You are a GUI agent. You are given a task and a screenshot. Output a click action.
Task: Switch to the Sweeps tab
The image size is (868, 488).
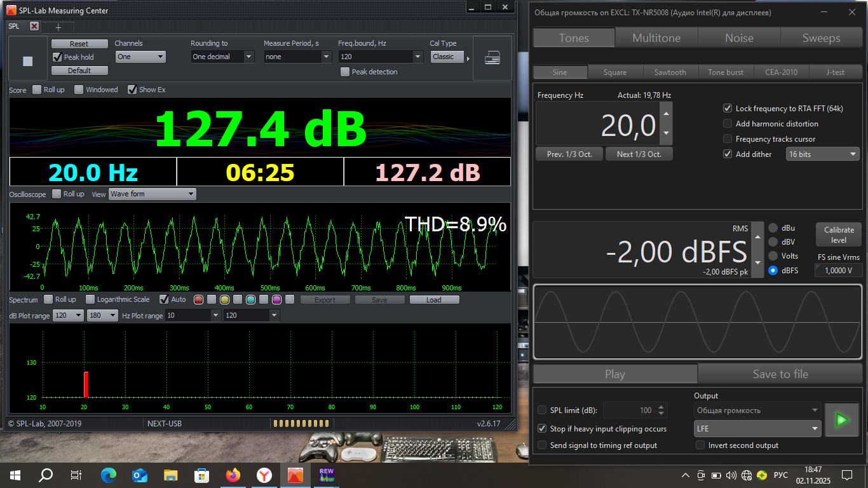tap(821, 38)
